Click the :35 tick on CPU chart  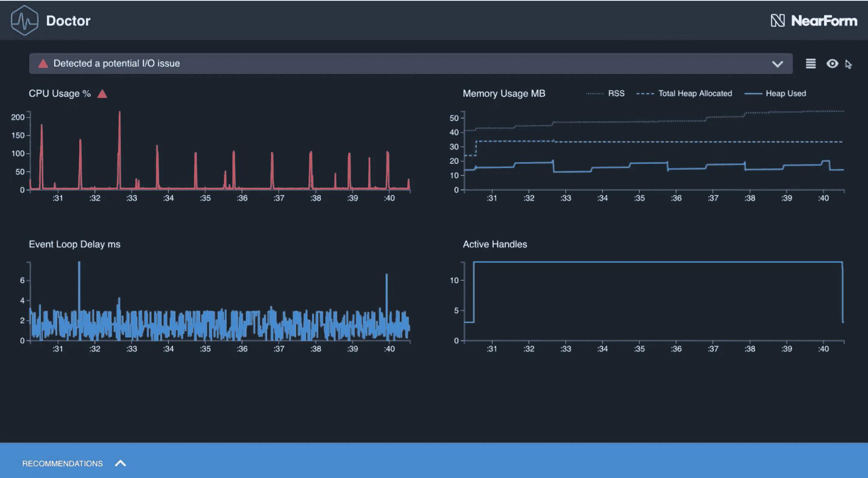(205, 198)
